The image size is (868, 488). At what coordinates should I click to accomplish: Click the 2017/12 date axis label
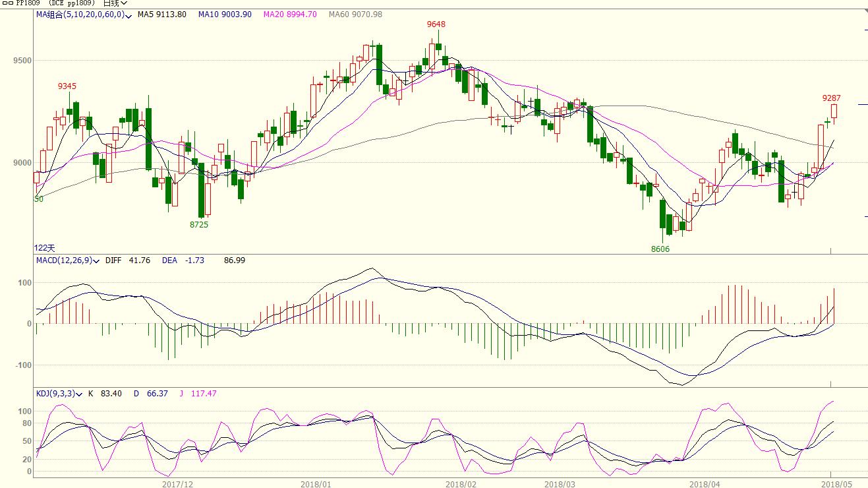(x=177, y=484)
